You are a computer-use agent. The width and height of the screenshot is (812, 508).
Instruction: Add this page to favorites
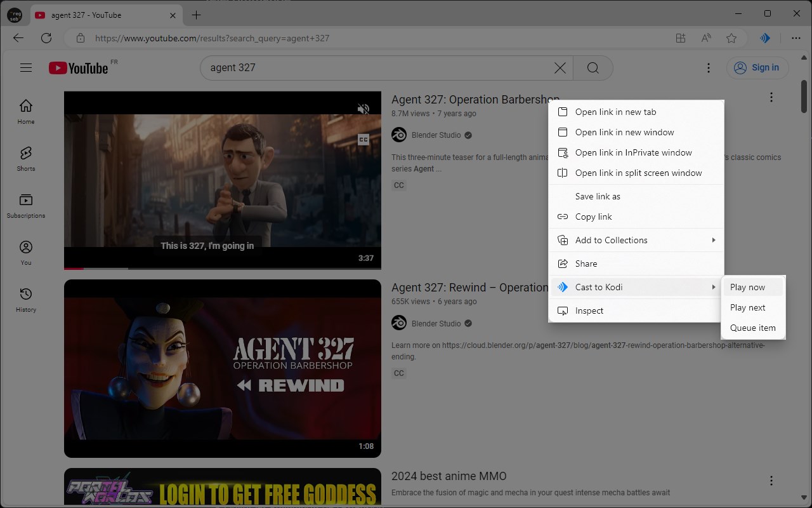tap(731, 38)
